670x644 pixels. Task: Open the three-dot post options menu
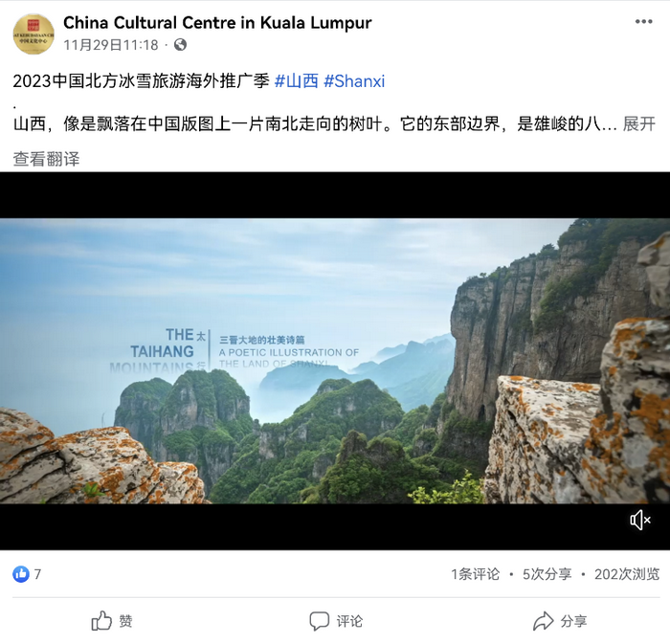click(643, 22)
